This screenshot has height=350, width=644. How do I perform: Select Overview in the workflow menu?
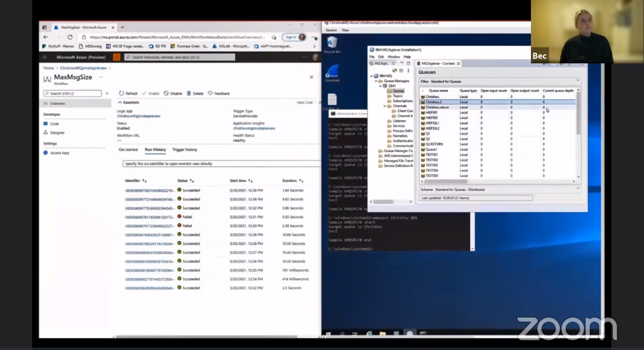(x=58, y=104)
